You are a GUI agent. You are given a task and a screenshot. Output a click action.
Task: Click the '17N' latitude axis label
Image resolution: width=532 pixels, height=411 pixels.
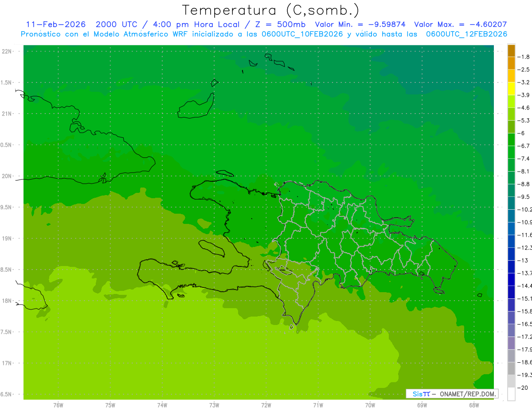click(7, 364)
